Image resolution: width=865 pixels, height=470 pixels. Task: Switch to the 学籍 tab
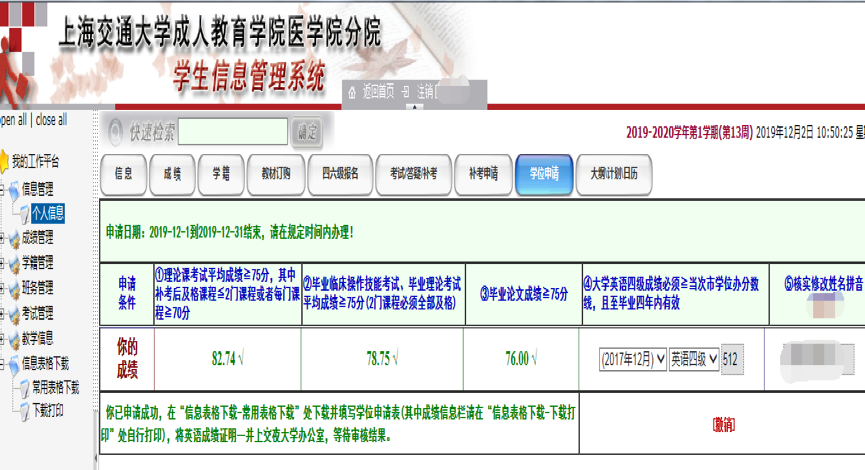pyautogui.click(x=221, y=174)
